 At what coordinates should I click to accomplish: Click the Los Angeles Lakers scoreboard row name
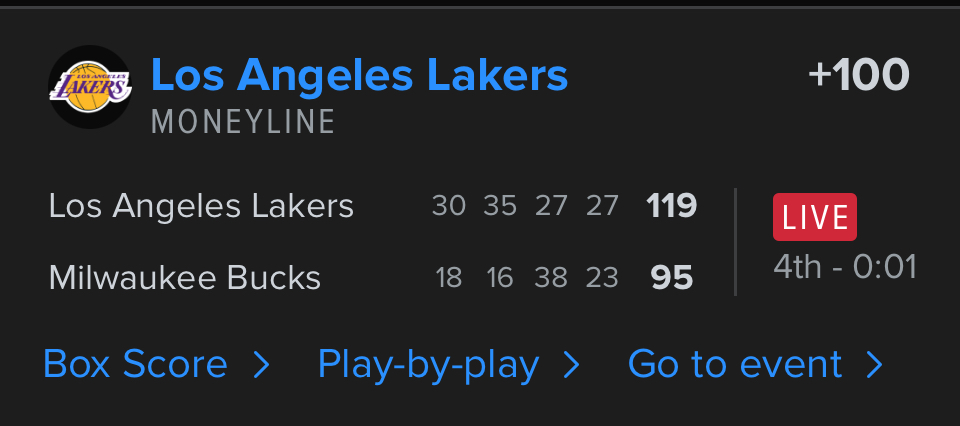point(201,206)
